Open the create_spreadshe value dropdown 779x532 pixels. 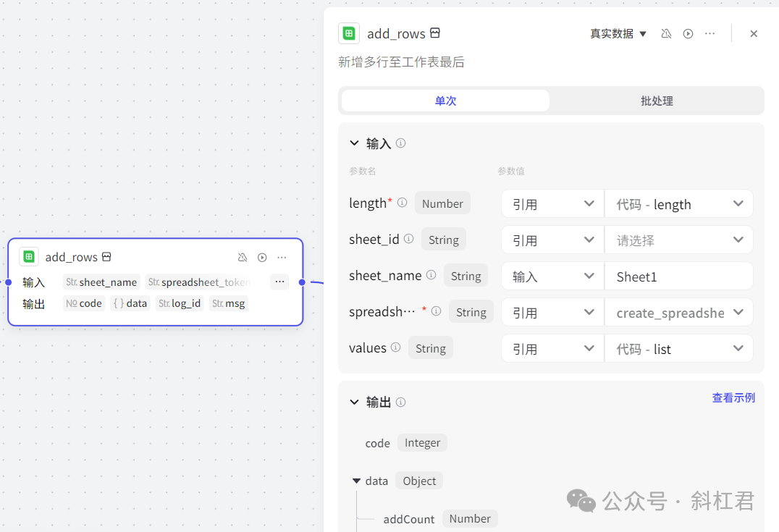pyautogui.click(x=678, y=313)
